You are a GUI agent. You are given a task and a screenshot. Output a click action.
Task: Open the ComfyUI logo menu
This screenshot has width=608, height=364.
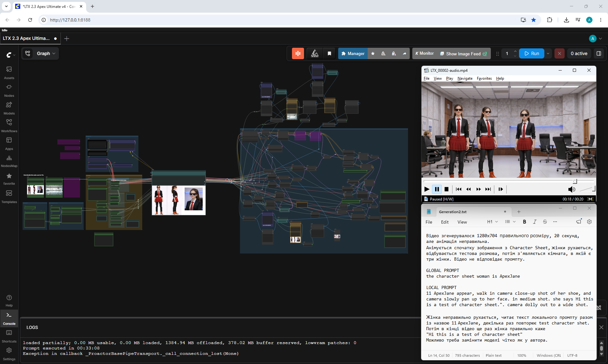(x=10, y=55)
